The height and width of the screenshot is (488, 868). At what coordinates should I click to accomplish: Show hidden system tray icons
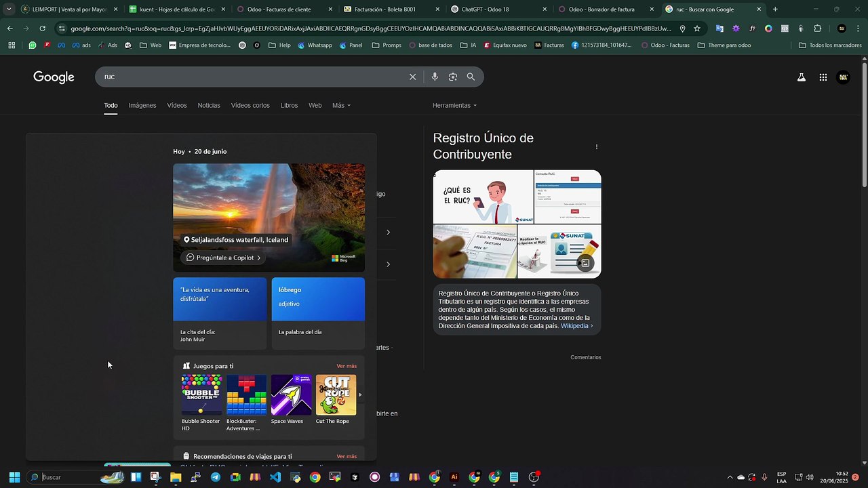pyautogui.click(x=730, y=477)
